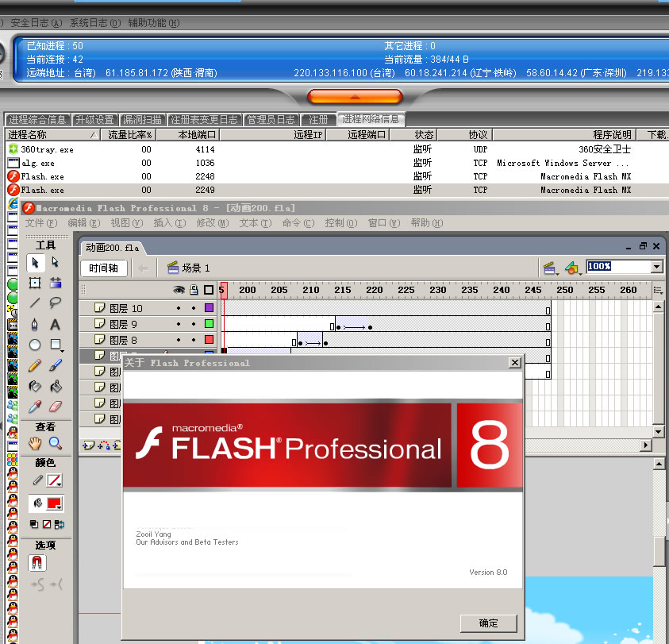Choose the Eraser tool
669x644 pixels.
[56, 406]
